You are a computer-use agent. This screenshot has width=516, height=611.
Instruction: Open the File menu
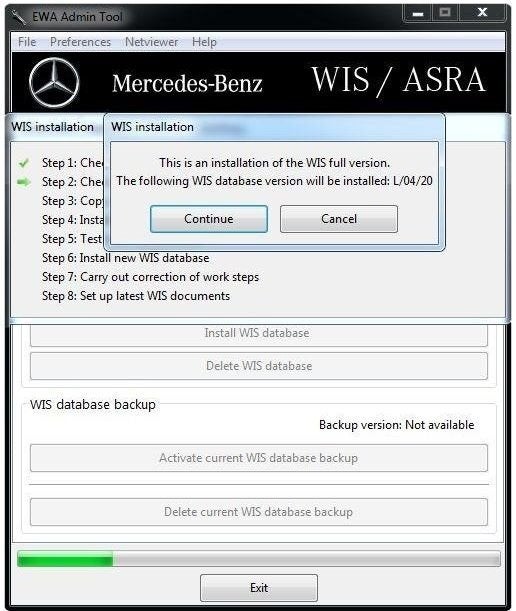pyautogui.click(x=27, y=42)
